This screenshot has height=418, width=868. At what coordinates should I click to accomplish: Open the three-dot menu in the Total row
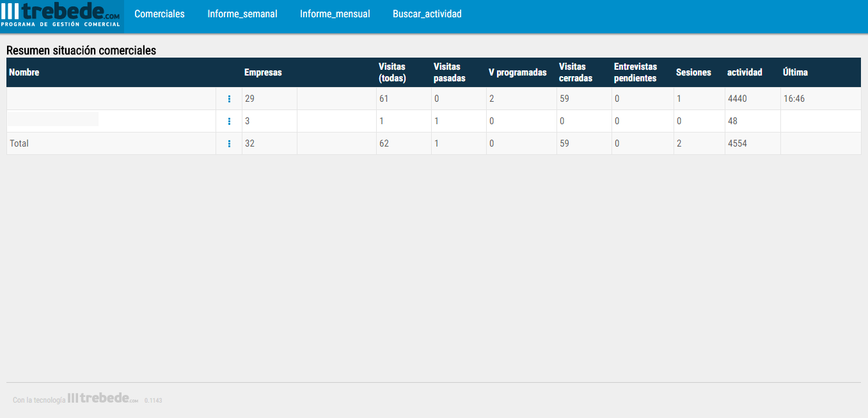click(229, 143)
